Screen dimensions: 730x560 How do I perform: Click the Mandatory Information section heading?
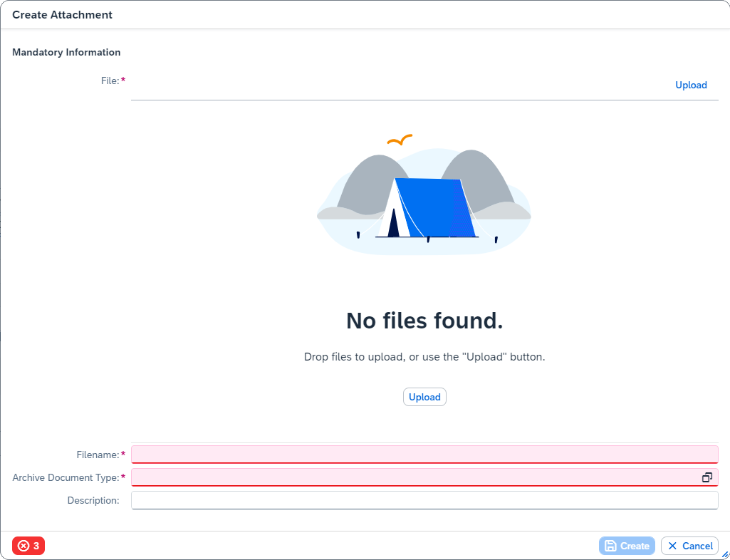[66, 52]
